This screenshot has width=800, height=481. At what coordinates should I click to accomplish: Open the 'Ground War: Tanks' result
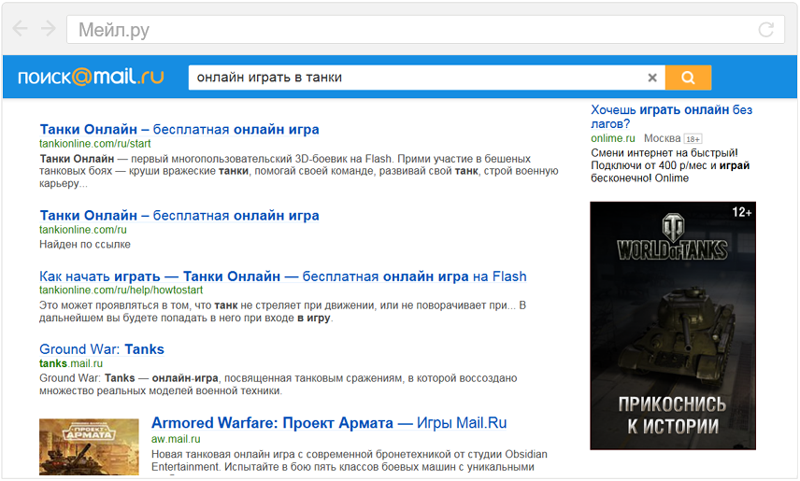click(x=102, y=349)
